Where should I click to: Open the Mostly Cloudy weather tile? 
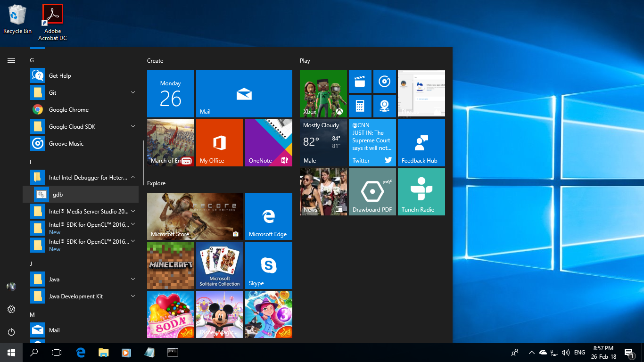click(323, 143)
